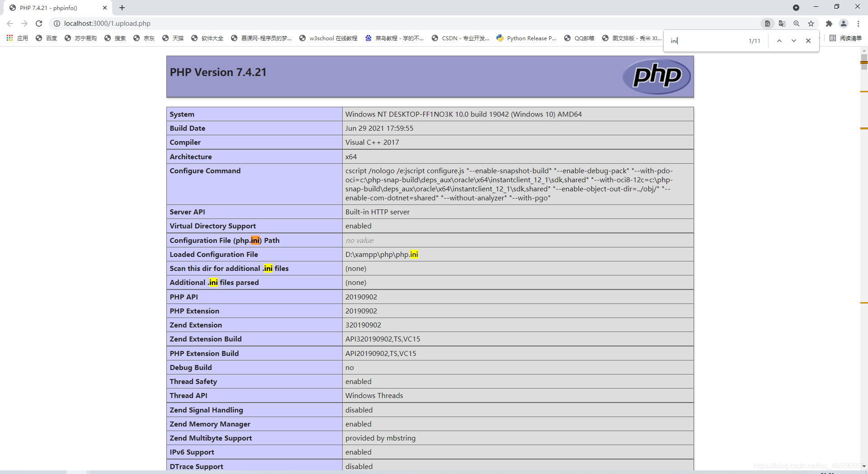Click the Built-in HTTP server value

[377, 212]
